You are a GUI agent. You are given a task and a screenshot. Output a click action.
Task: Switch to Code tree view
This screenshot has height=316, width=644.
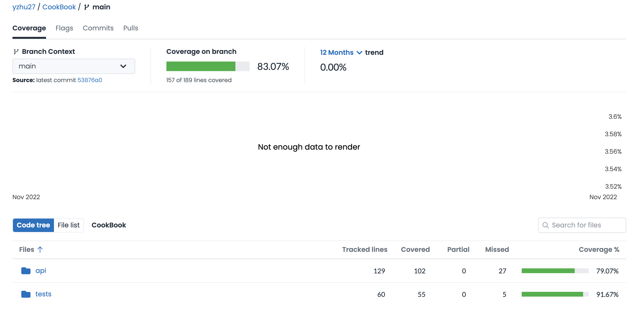tap(33, 225)
